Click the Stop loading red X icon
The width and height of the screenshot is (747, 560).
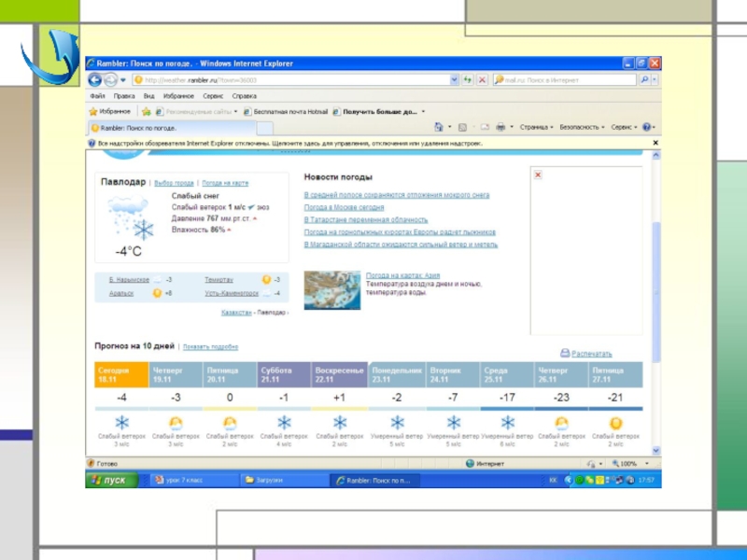[x=482, y=80]
